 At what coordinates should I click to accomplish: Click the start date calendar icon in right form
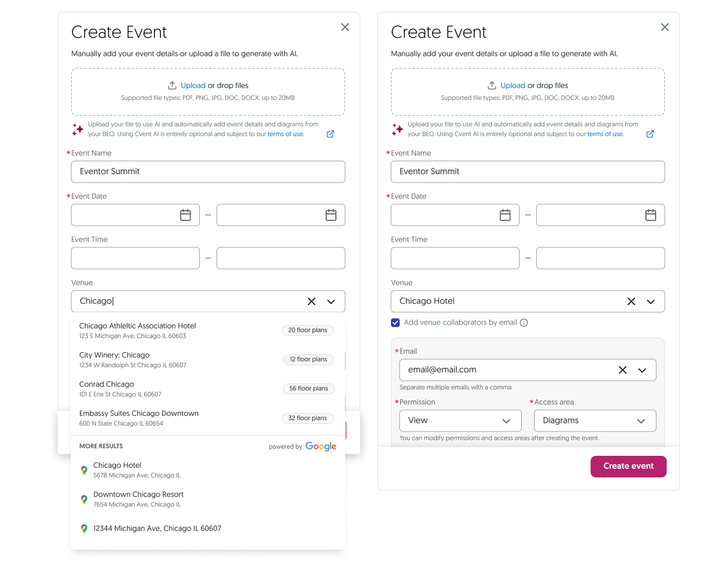pyautogui.click(x=505, y=215)
